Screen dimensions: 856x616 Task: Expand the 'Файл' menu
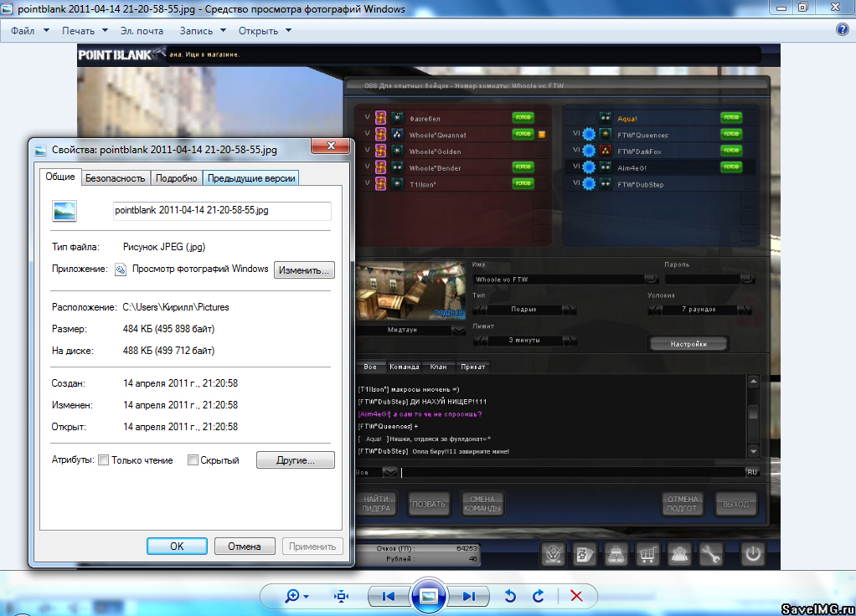[28, 31]
